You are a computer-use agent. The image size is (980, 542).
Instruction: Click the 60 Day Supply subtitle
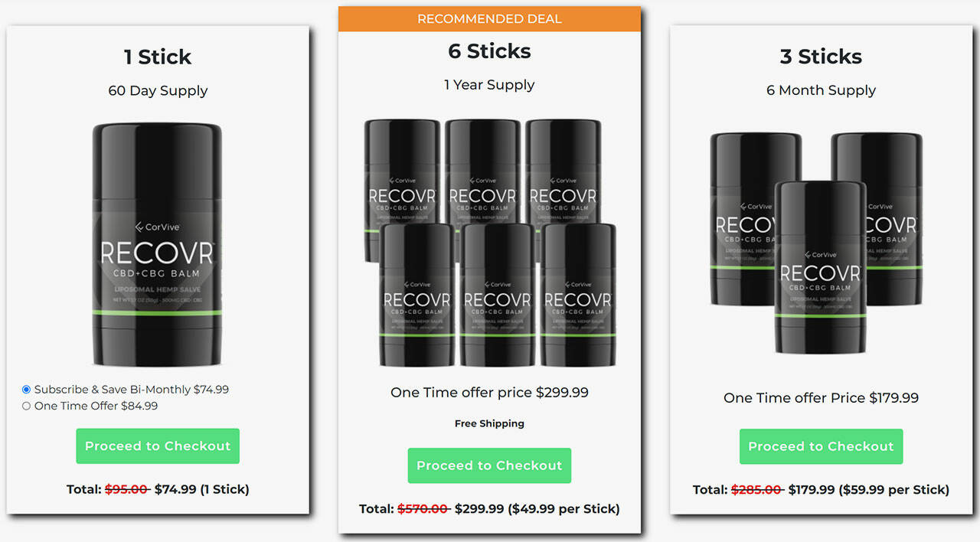click(x=158, y=90)
